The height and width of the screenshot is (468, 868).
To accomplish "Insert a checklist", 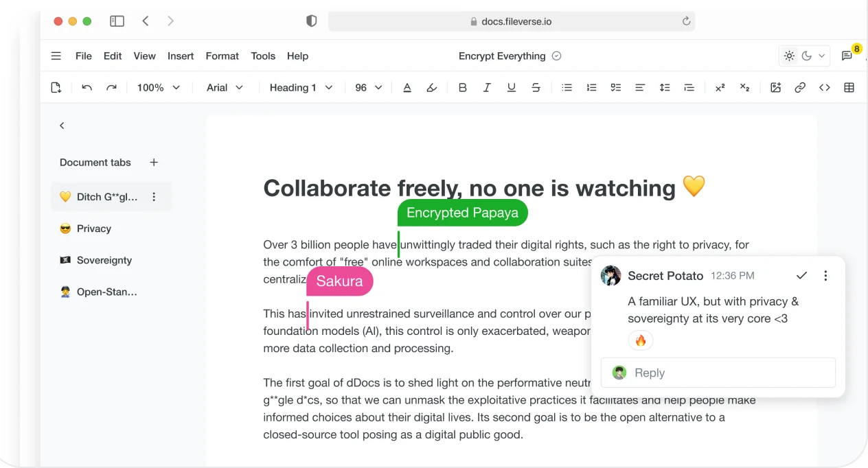I will 616,88.
